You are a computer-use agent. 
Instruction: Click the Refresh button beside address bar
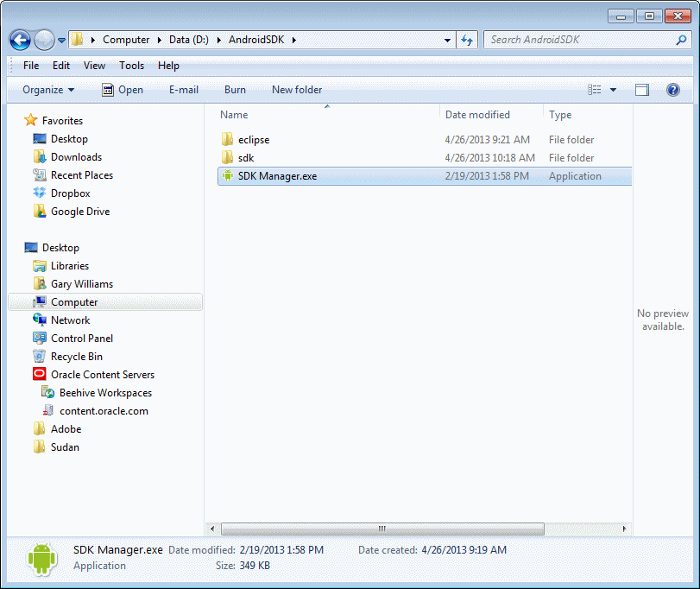(x=467, y=41)
